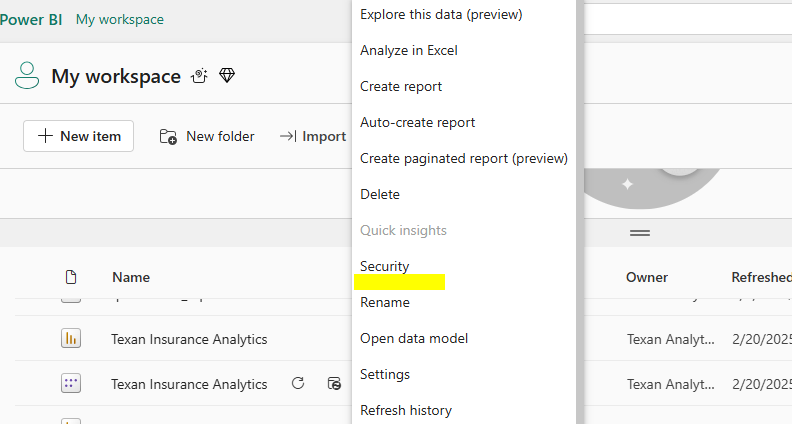The image size is (792, 424).
Task: Click the Import option in the toolbar
Action: (x=313, y=136)
